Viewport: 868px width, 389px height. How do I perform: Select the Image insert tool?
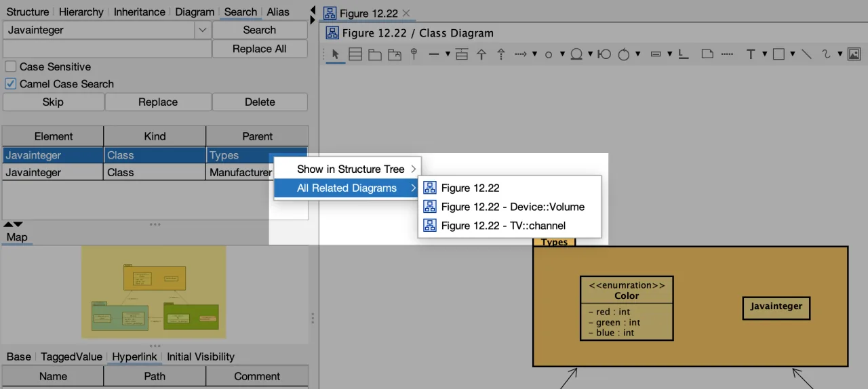[x=854, y=54]
